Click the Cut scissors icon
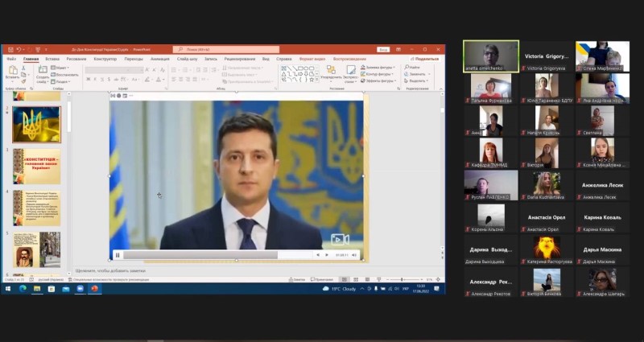Image resolution: width=644 pixels, height=342 pixels. click(x=24, y=68)
